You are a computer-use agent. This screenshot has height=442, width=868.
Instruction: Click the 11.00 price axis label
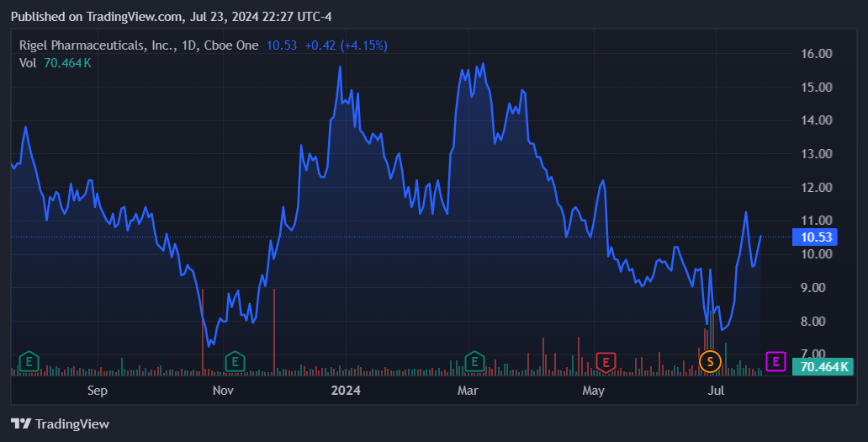pyautogui.click(x=817, y=221)
